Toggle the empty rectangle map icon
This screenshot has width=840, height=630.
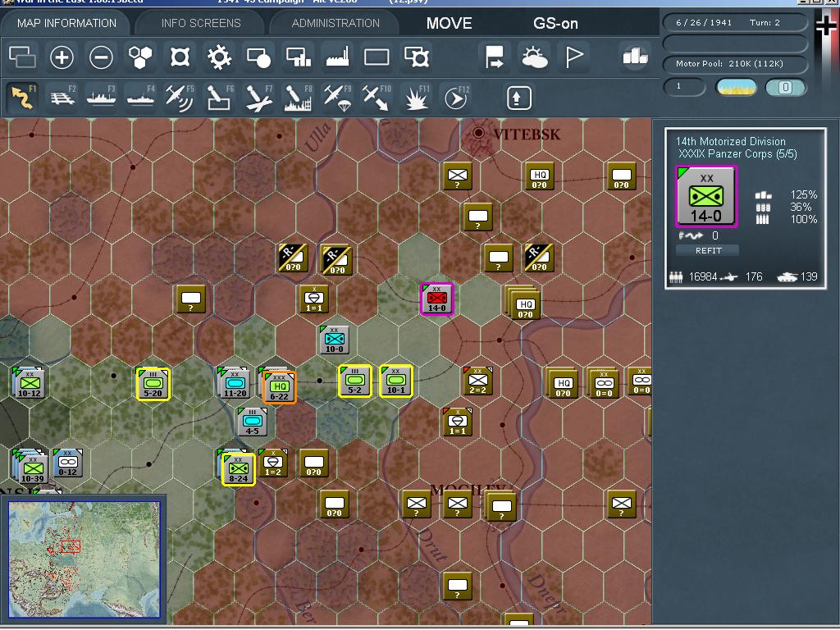point(377,57)
